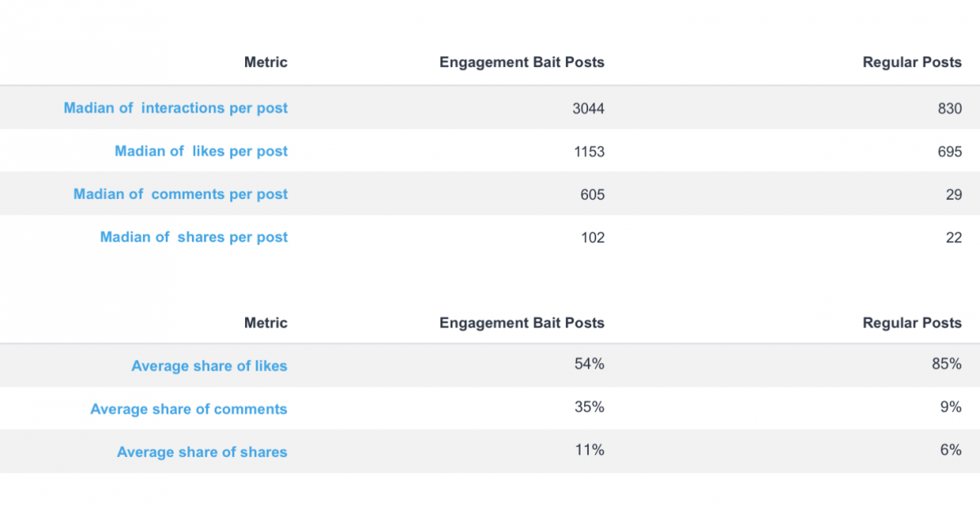Screen dimensions: 980x510
Task: Click the 22 shares value cell
Action: (x=953, y=237)
